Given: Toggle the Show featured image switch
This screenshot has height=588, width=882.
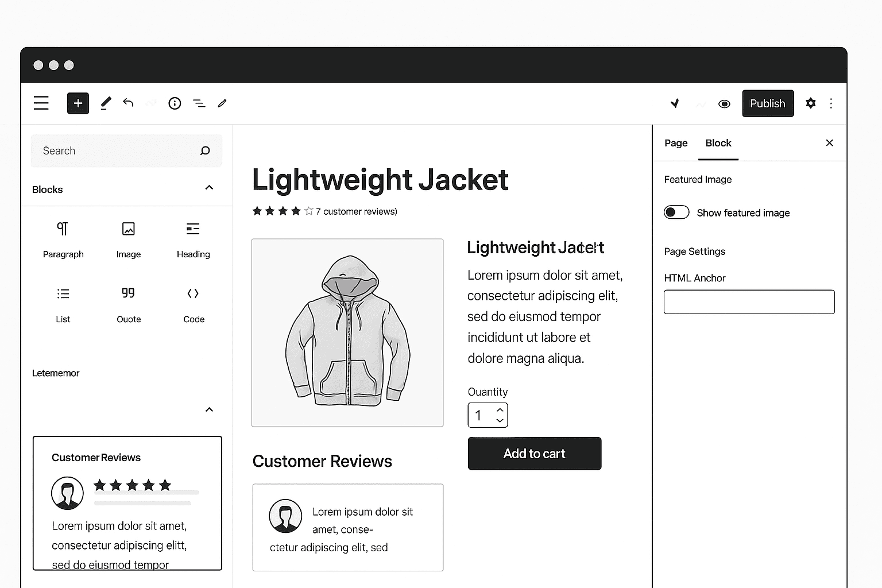Looking at the screenshot, I should 676,212.
